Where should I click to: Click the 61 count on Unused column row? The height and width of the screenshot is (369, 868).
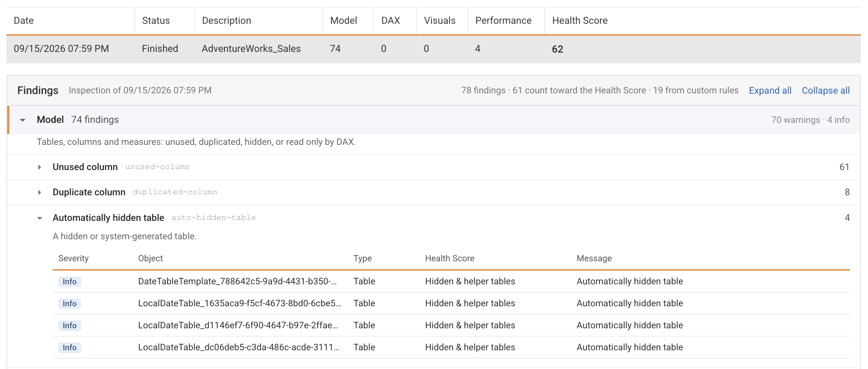(x=844, y=167)
